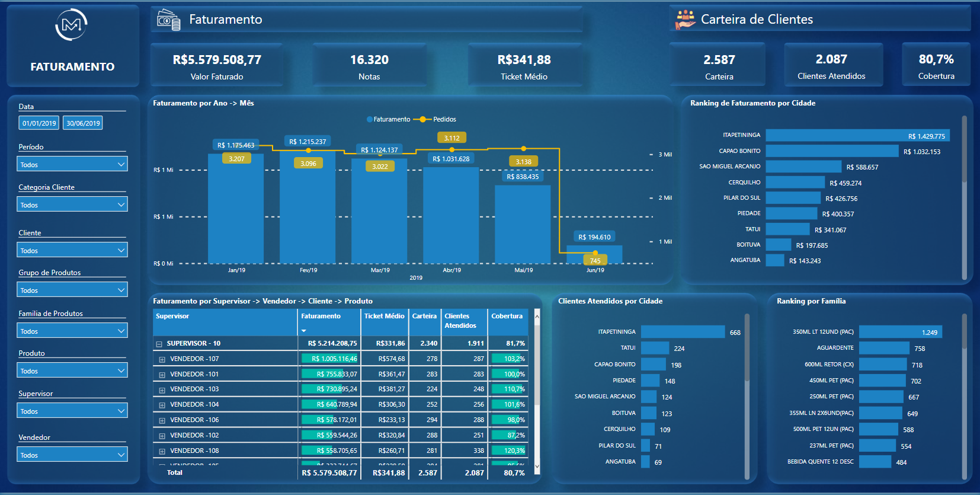Open the Vendedor filter dropdown
The height and width of the screenshot is (495, 980).
click(x=72, y=455)
